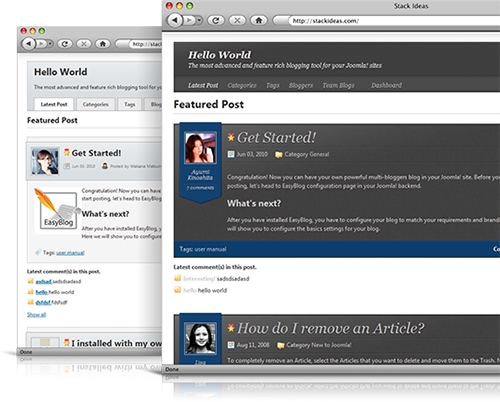Click the Reload button in front browser
Image resolution: width=500 pixels, height=409 pixels.
click(x=216, y=21)
